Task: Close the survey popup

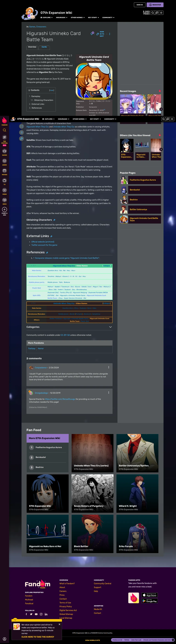Action: point(59,624)
